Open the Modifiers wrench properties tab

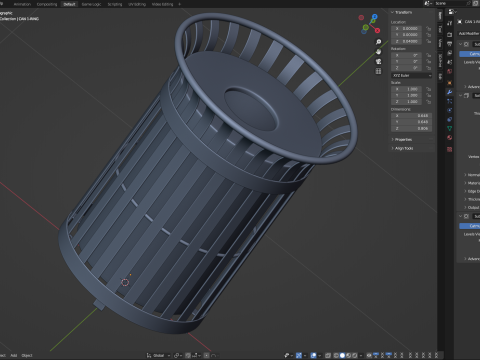pyautogui.click(x=449, y=92)
